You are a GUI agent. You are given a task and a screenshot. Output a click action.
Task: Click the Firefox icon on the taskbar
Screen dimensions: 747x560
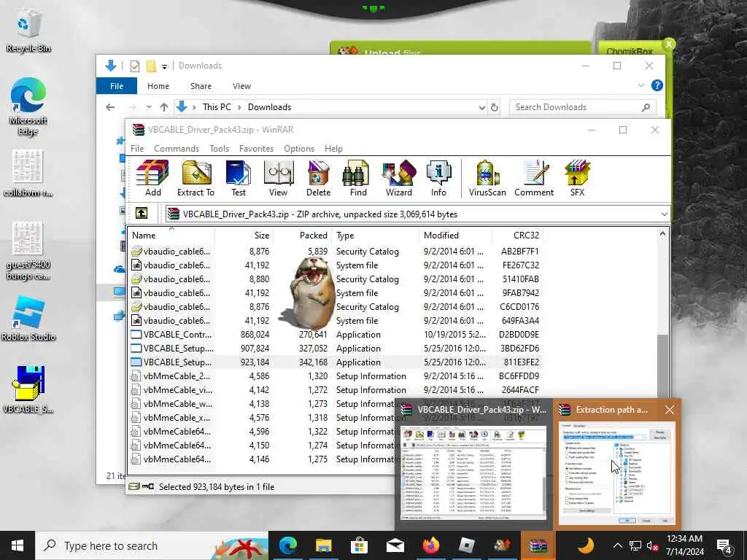click(430, 545)
